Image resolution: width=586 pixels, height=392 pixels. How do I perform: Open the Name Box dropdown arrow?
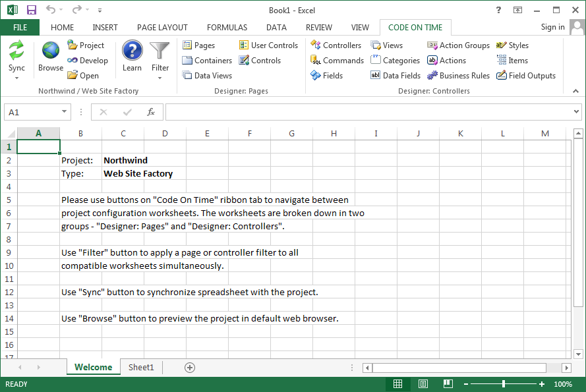(64, 112)
